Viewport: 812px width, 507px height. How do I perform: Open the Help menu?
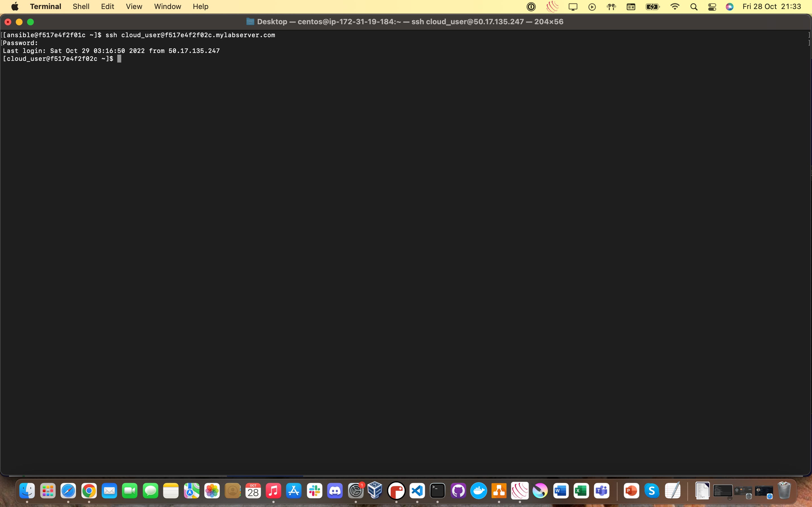pos(200,7)
